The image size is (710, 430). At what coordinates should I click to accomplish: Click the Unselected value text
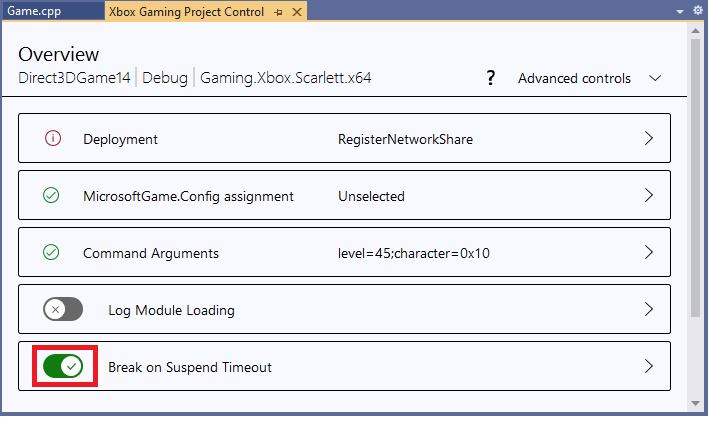pos(371,196)
